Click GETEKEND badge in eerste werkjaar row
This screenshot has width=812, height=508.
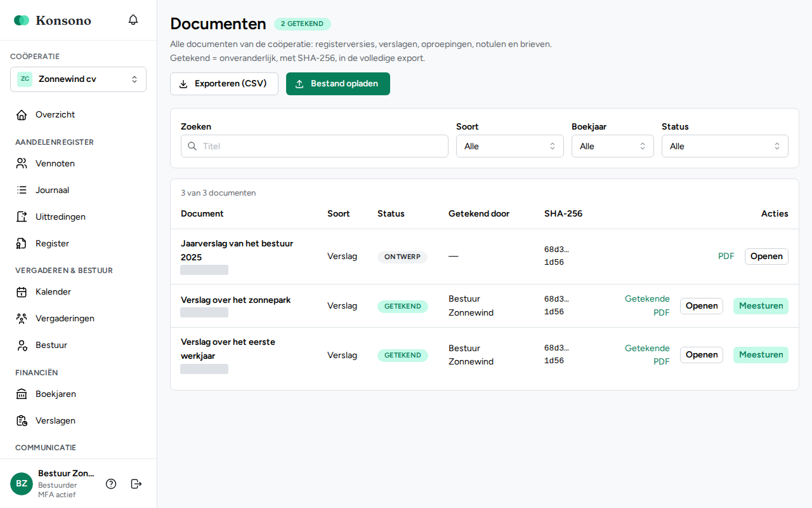click(x=403, y=356)
